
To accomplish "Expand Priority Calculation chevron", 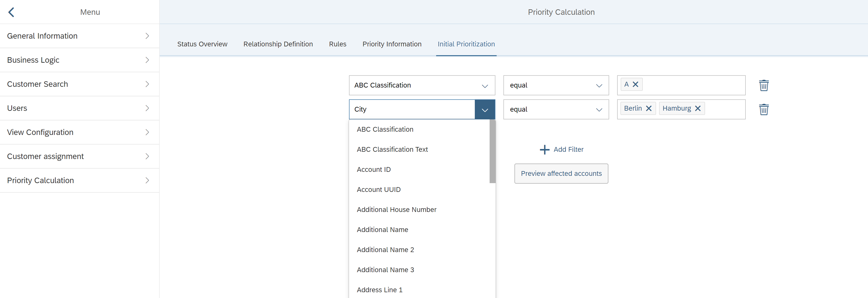I will (x=147, y=181).
